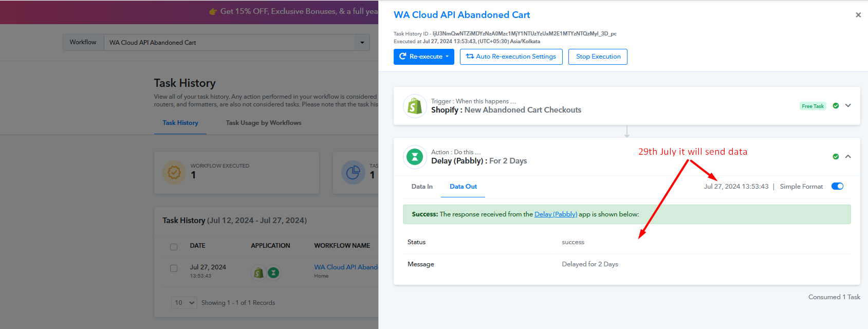The width and height of the screenshot is (868, 329).
Task: Click the Task History ID text
Action: [505, 33]
